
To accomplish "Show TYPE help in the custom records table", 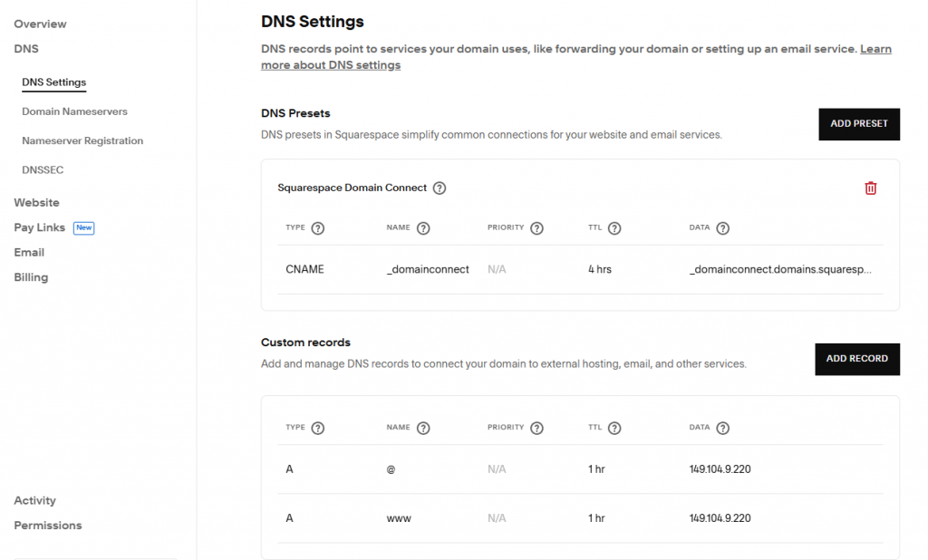I will [x=318, y=428].
